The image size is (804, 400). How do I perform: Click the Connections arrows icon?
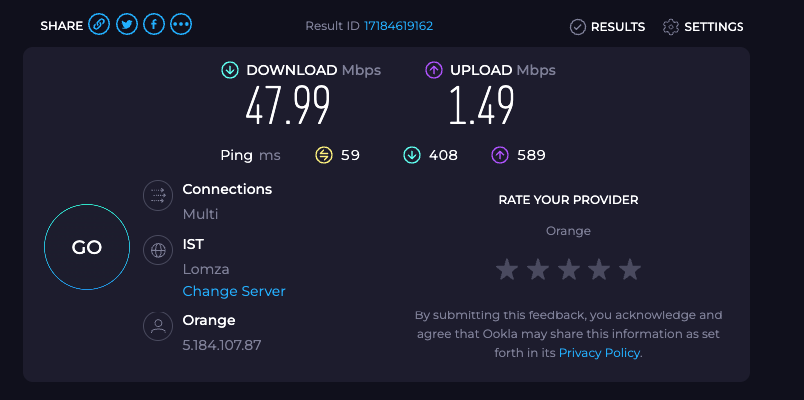point(158,195)
